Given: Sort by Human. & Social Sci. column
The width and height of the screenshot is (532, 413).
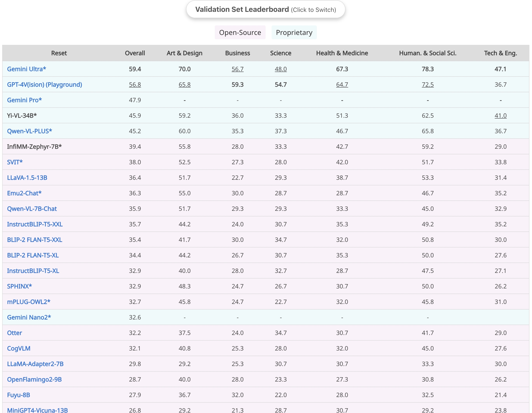Looking at the screenshot, I should (428, 53).
